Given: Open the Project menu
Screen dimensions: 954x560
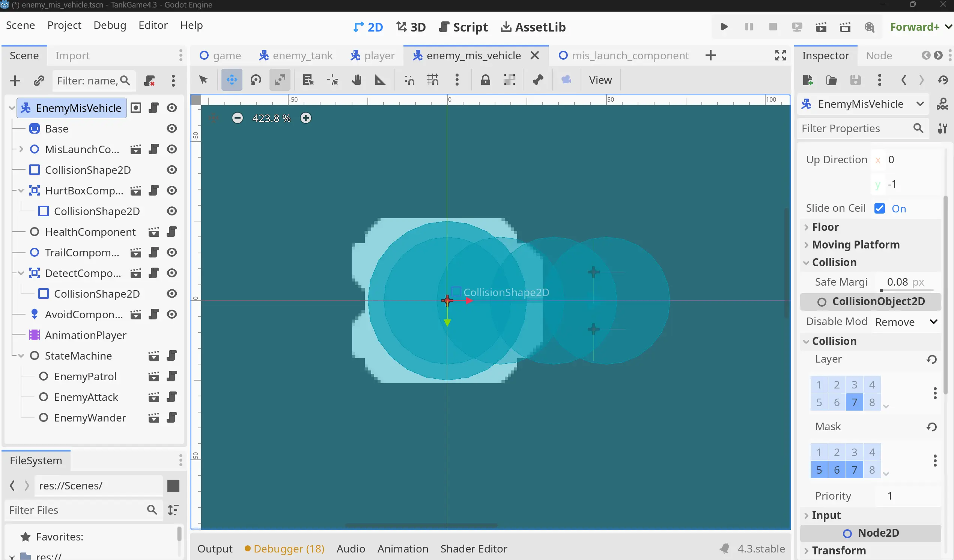Looking at the screenshot, I should [x=64, y=26].
